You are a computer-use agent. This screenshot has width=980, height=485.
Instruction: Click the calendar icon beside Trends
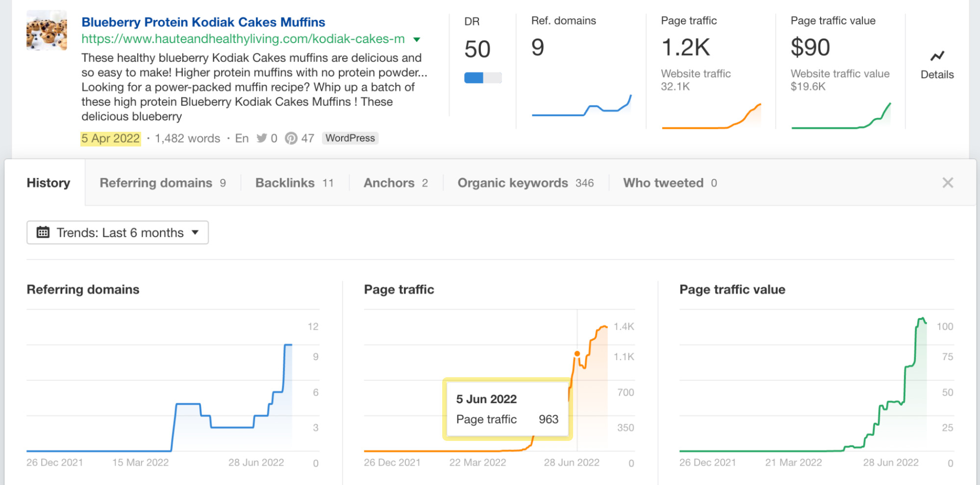pos(44,232)
